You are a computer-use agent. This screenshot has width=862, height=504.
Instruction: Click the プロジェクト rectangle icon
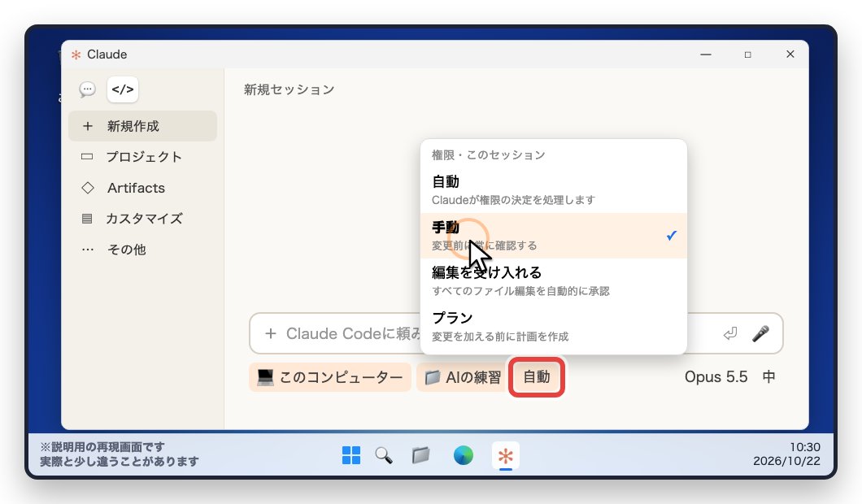pyautogui.click(x=87, y=157)
